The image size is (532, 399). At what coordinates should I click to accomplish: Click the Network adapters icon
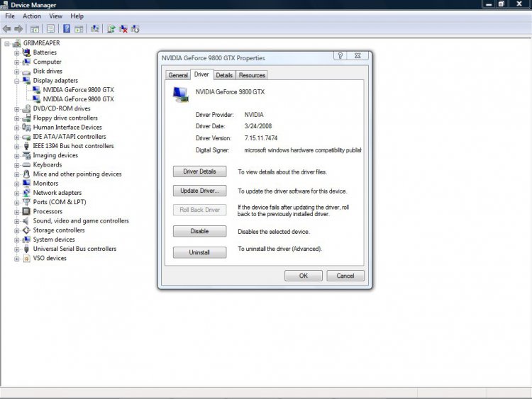coord(26,193)
